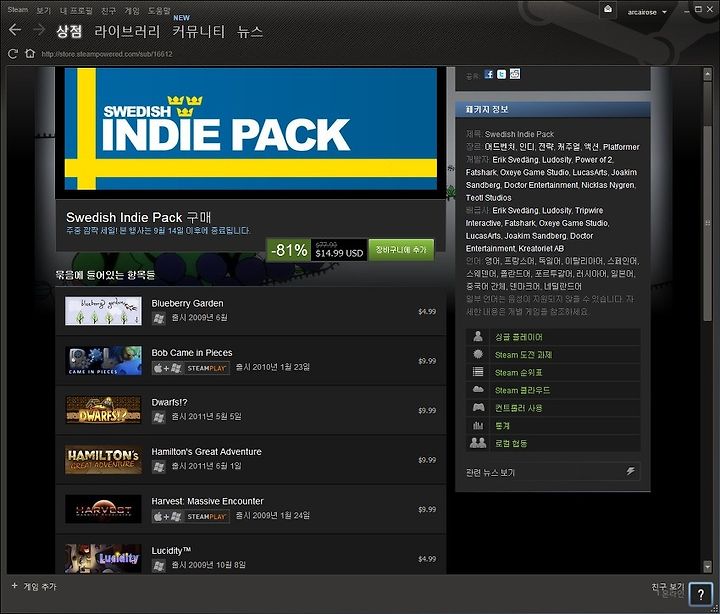Share on Reddit
Screen dimensions: 720x614
[x=515, y=74]
